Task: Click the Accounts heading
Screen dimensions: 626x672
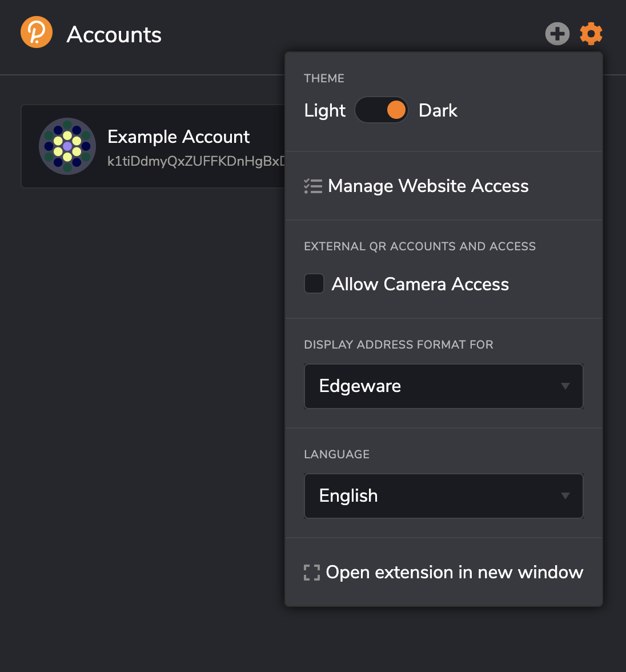Action: point(114,35)
